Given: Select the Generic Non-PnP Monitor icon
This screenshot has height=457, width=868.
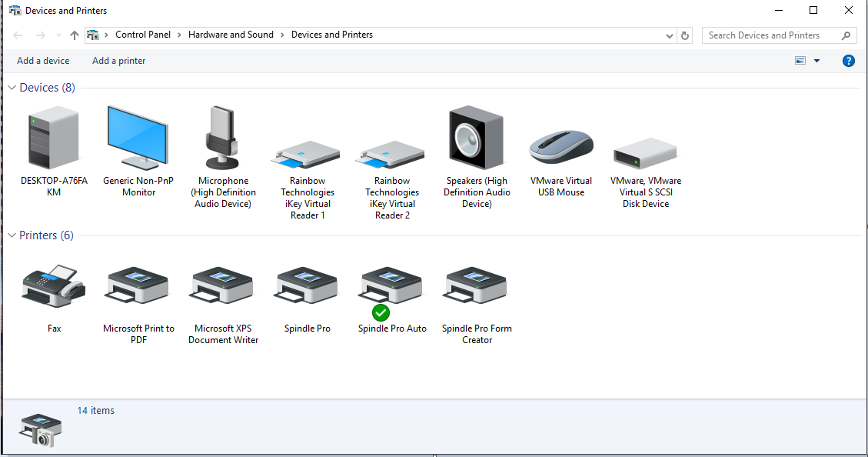Looking at the screenshot, I should tap(138, 138).
